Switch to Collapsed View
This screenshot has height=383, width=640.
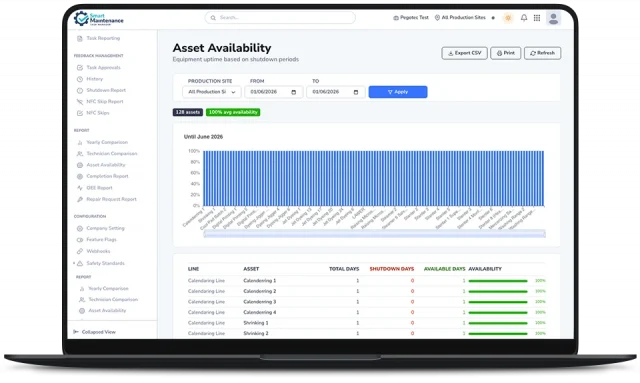(94, 332)
